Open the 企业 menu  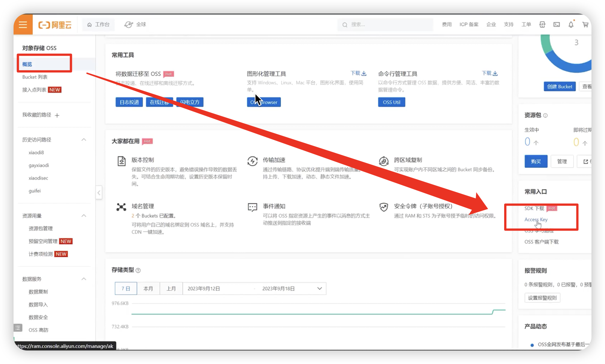[x=491, y=24]
